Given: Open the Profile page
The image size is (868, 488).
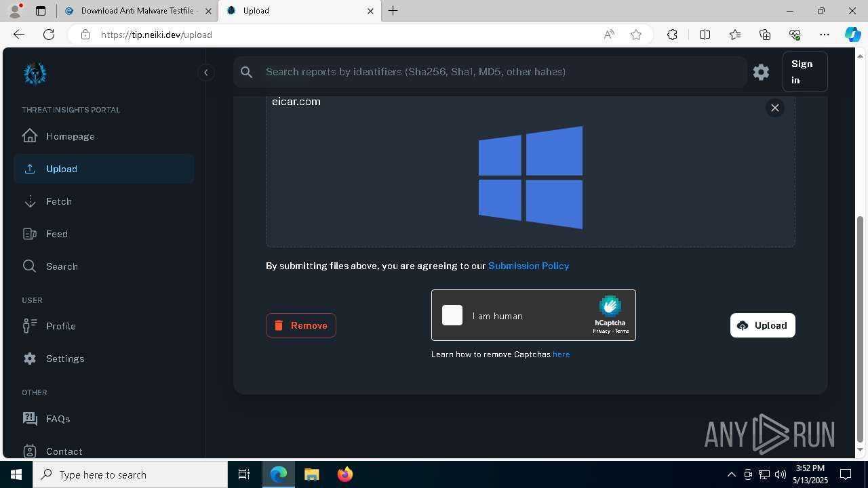Looking at the screenshot, I should pyautogui.click(x=104, y=326).
